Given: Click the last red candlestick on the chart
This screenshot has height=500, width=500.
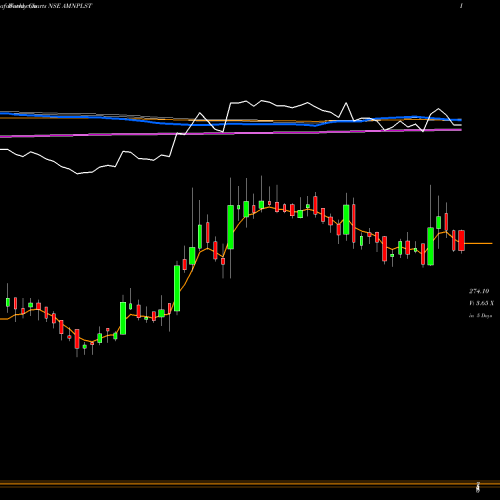Looking at the screenshot, I should (461, 240).
